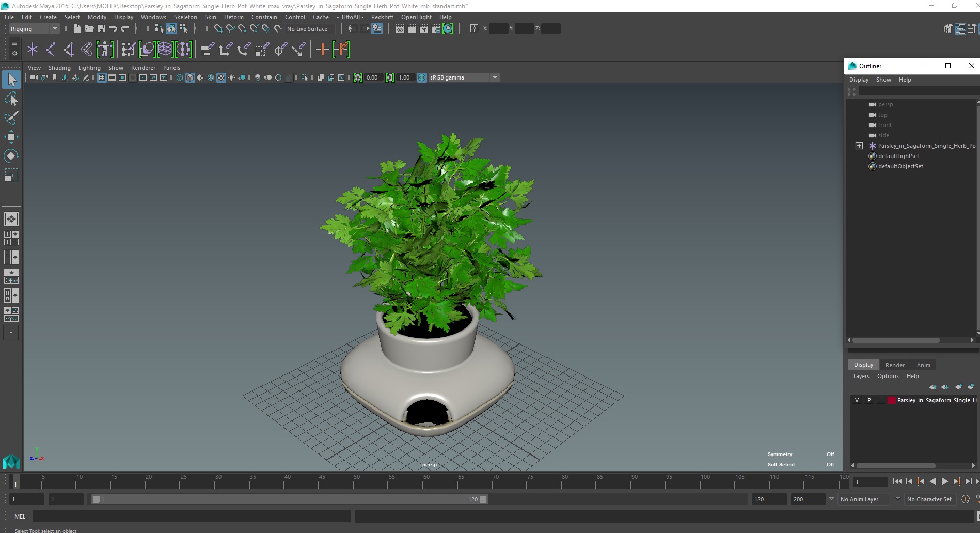
Task: Switch to the Render layer tab
Action: (x=895, y=365)
